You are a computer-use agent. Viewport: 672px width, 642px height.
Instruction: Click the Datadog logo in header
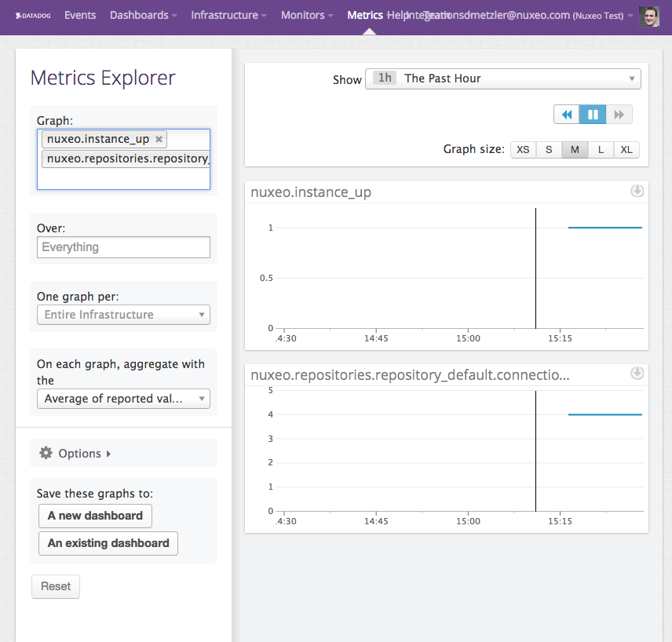[35, 15]
